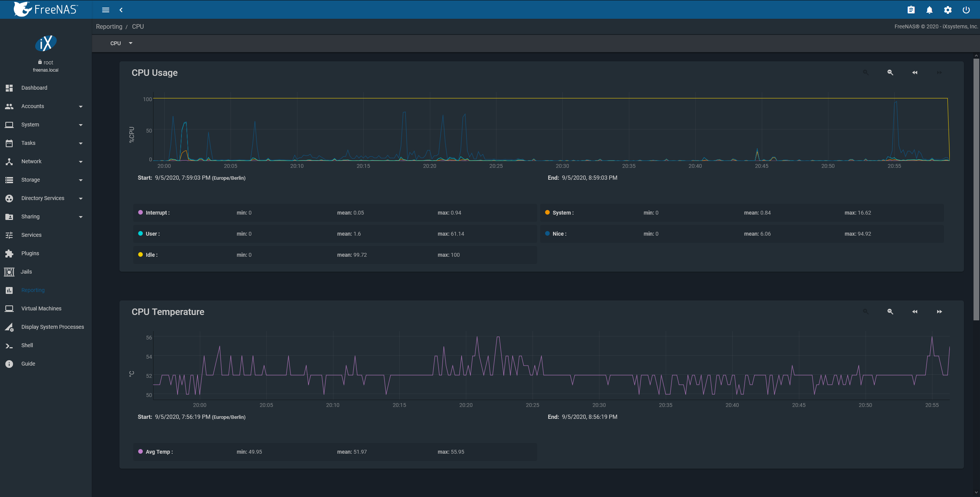Click the Reporting breadcrumb link
Viewport: 980px width, 497px height.
click(109, 26)
